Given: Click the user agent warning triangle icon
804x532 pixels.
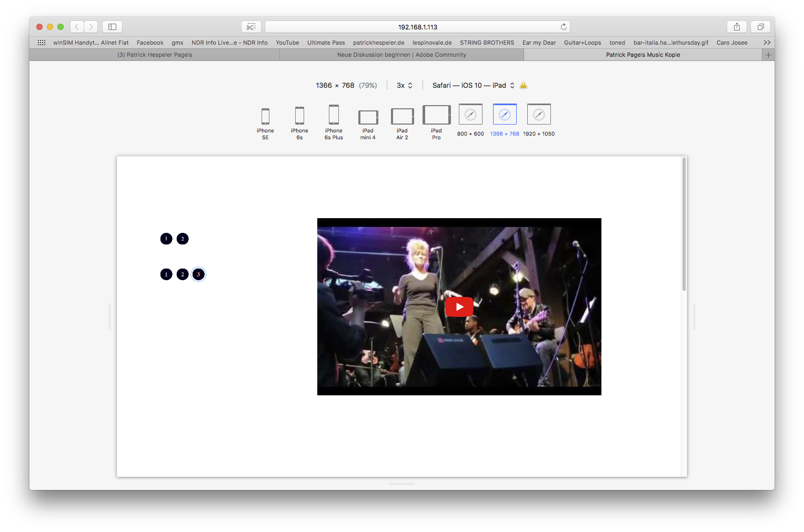Looking at the screenshot, I should point(524,85).
